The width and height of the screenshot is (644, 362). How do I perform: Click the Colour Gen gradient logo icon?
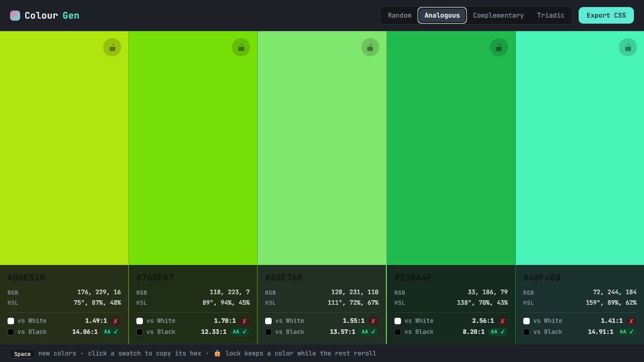click(x=15, y=16)
